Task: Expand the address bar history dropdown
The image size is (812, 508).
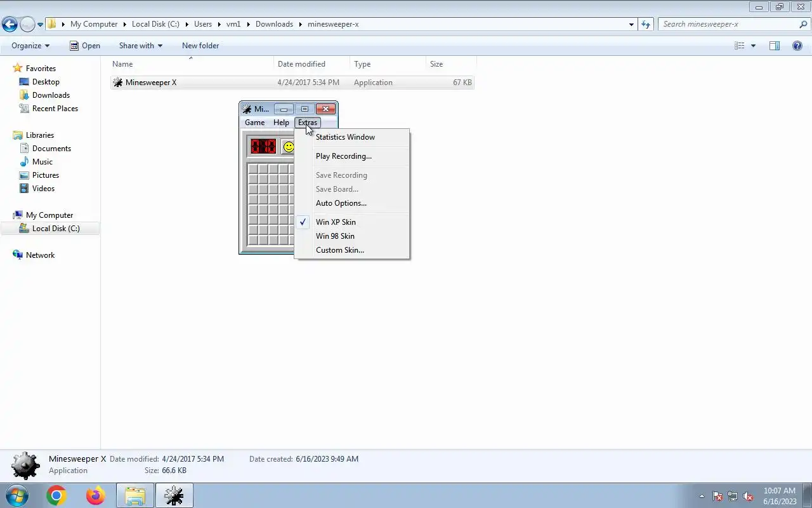Action: (631, 24)
